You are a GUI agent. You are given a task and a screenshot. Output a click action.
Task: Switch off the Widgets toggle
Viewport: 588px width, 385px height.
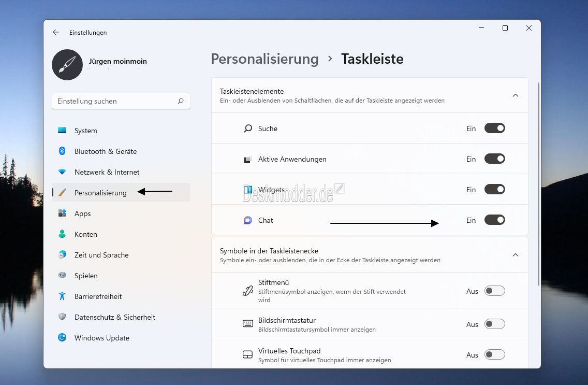tap(495, 189)
